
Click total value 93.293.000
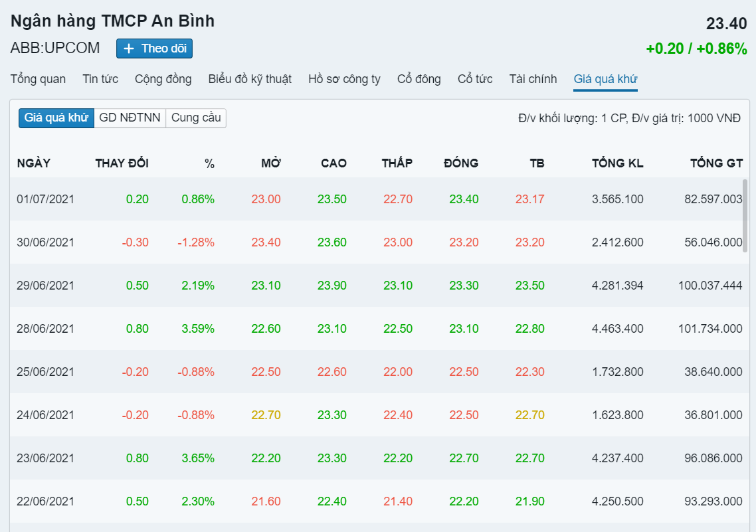coord(713,501)
